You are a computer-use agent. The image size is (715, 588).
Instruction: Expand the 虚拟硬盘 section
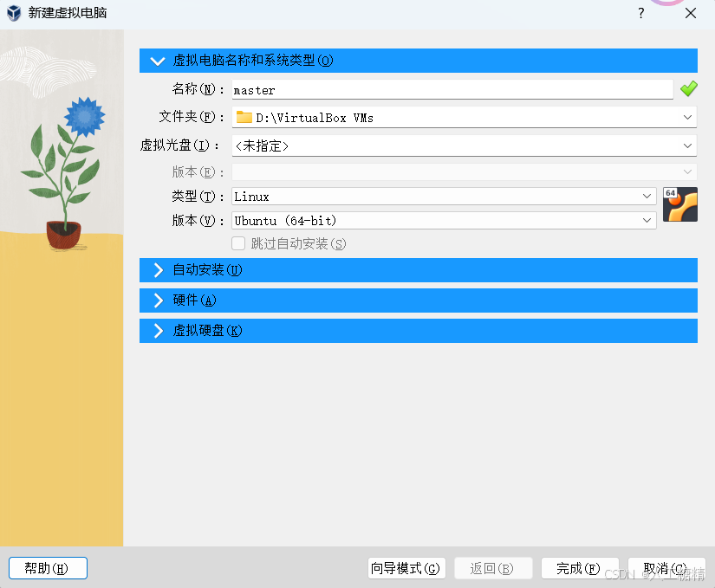[x=418, y=331]
